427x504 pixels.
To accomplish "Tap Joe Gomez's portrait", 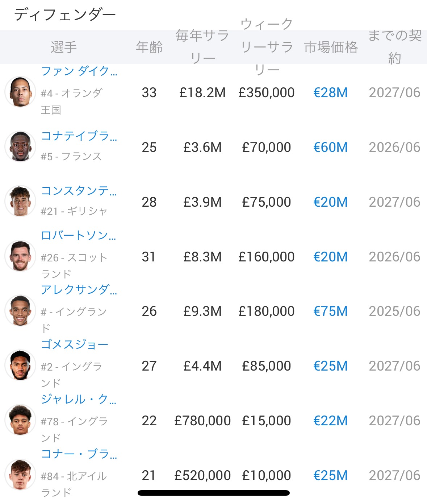I will (20, 365).
